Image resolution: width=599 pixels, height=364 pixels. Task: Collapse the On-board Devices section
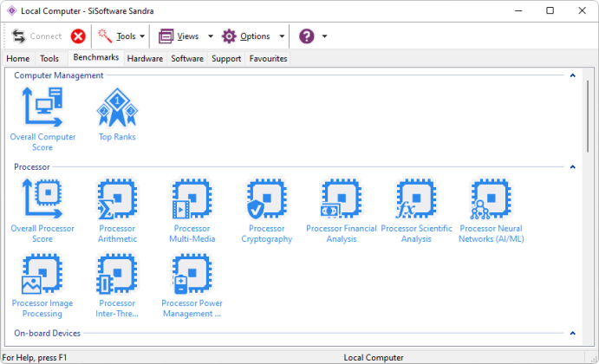click(573, 333)
